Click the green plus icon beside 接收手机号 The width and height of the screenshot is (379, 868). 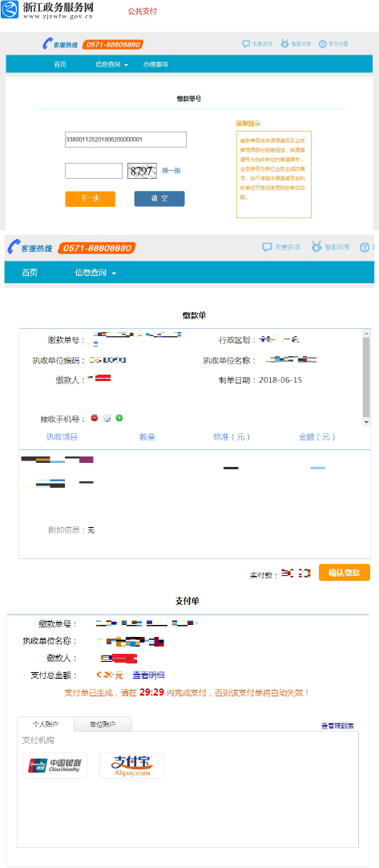(x=119, y=418)
